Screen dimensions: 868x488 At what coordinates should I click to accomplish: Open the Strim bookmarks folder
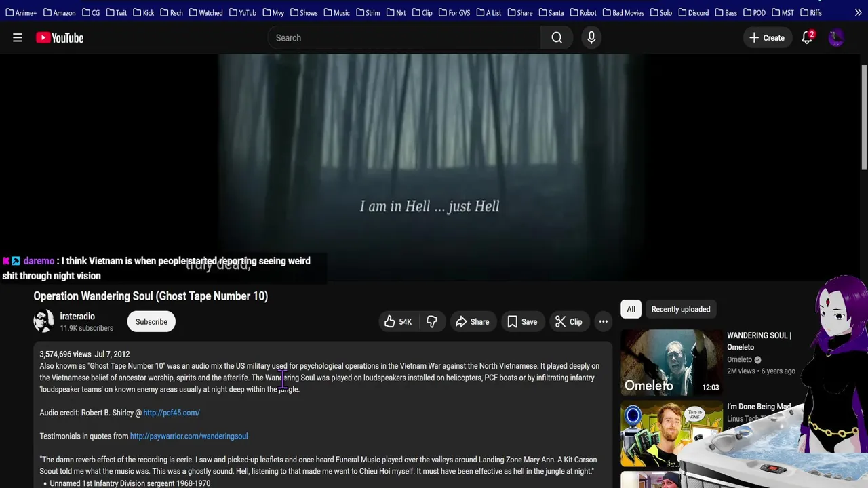(368, 12)
